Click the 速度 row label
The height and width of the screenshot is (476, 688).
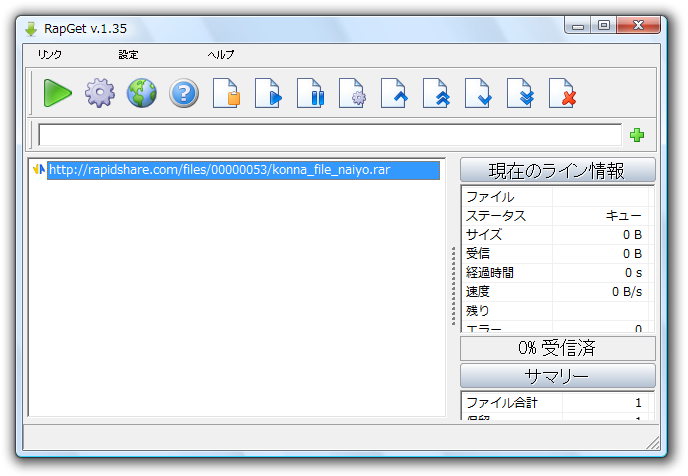[x=478, y=291]
